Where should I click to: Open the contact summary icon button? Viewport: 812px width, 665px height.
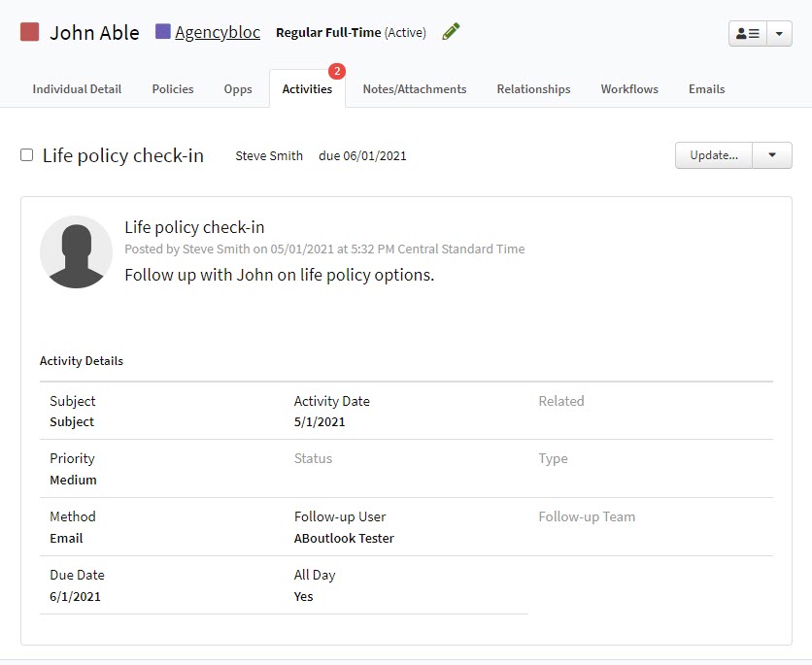coord(746,32)
